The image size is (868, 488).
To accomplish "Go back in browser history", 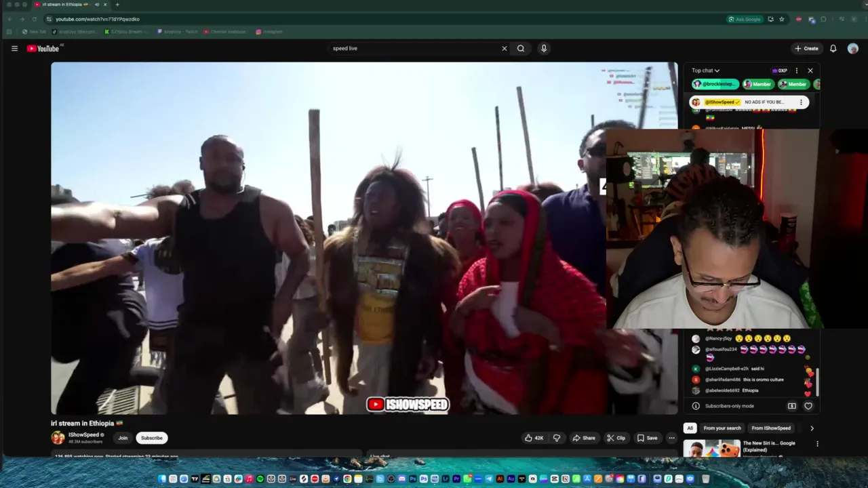I will pos(9,19).
